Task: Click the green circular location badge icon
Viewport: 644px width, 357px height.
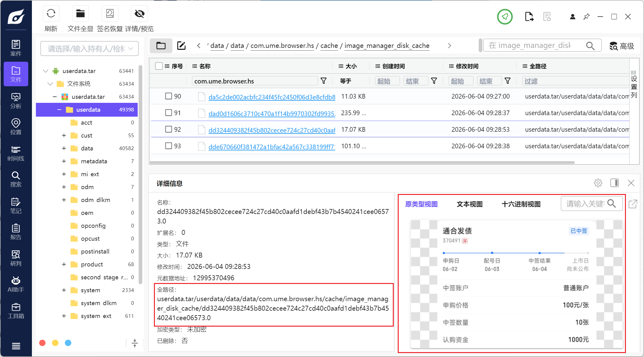Action: [x=505, y=17]
